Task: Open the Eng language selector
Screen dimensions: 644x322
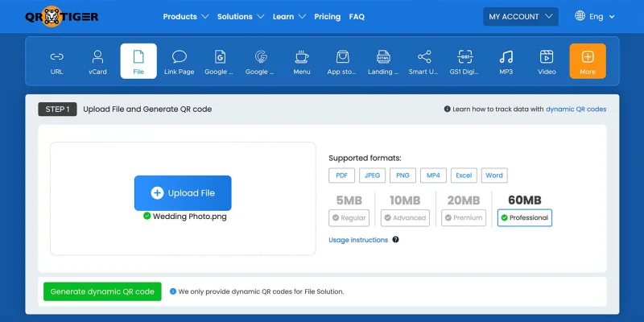Action: click(601, 17)
